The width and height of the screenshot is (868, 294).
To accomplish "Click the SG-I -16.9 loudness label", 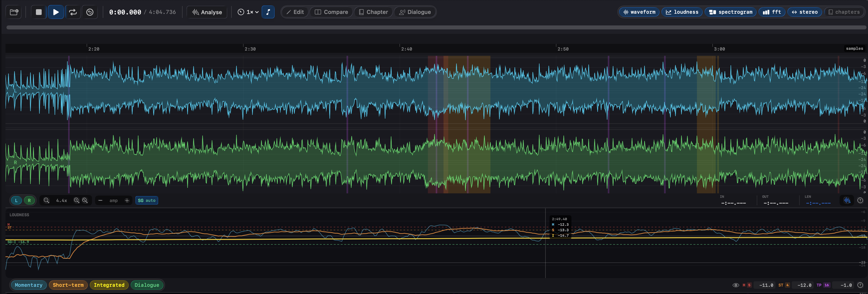I will 18,242.
